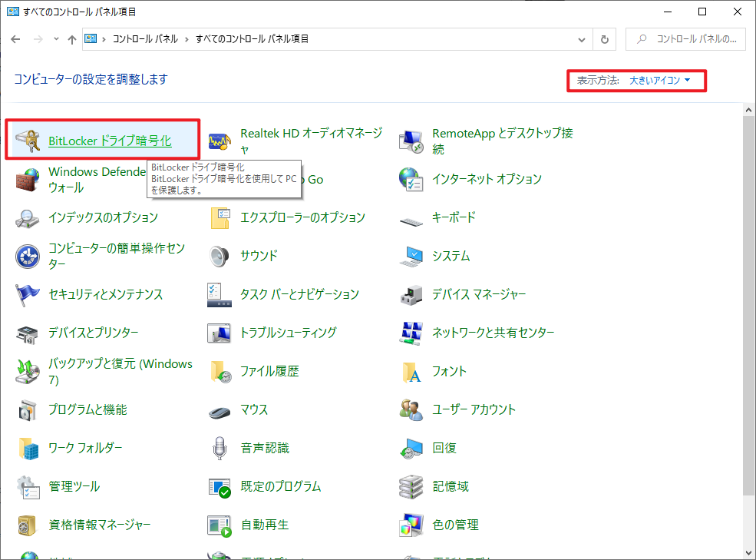This screenshot has height=560, width=756.
Task: Open ネットワークと共有センター icon
Action: point(411,333)
